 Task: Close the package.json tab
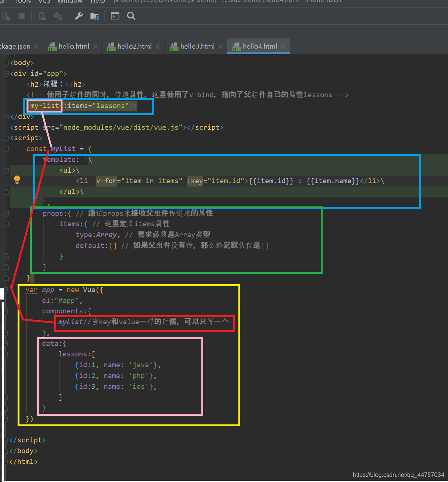[36, 46]
